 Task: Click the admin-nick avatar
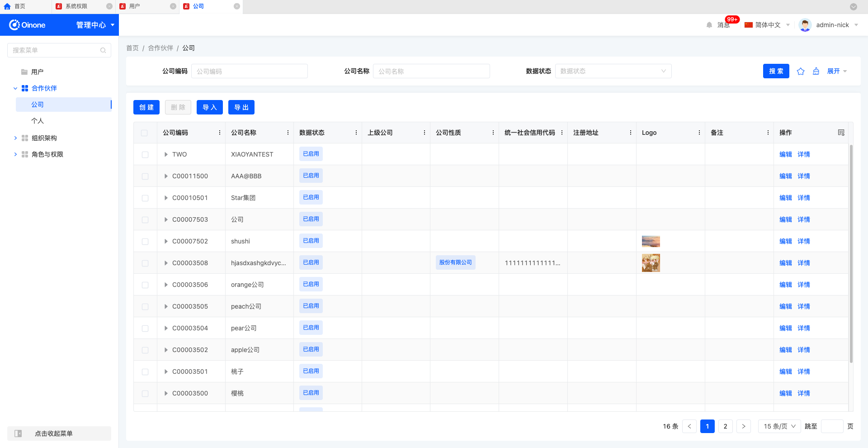pyautogui.click(x=805, y=25)
